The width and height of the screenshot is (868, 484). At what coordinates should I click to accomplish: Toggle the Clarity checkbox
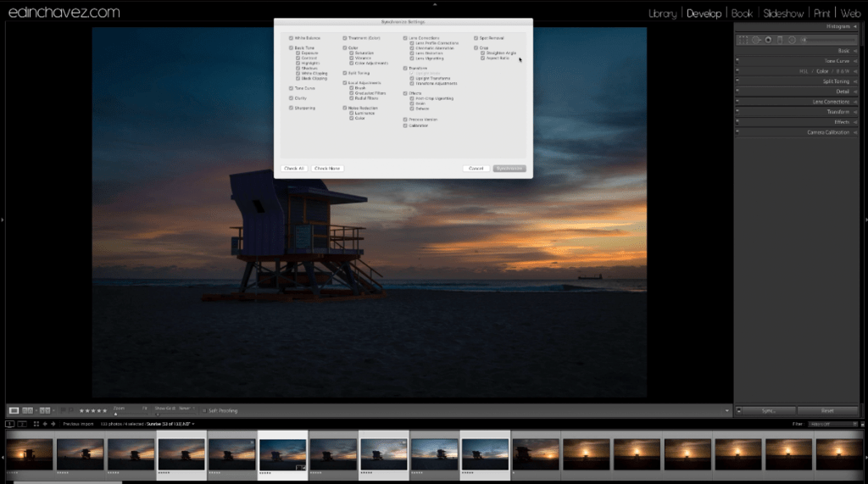292,98
